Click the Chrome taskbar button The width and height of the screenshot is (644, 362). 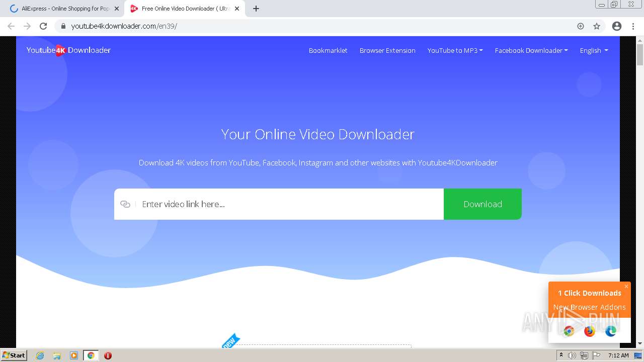click(x=91, y=355)
